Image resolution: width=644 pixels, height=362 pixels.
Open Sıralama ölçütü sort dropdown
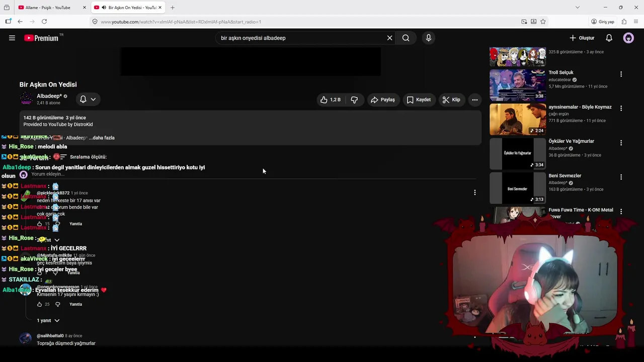83,157
